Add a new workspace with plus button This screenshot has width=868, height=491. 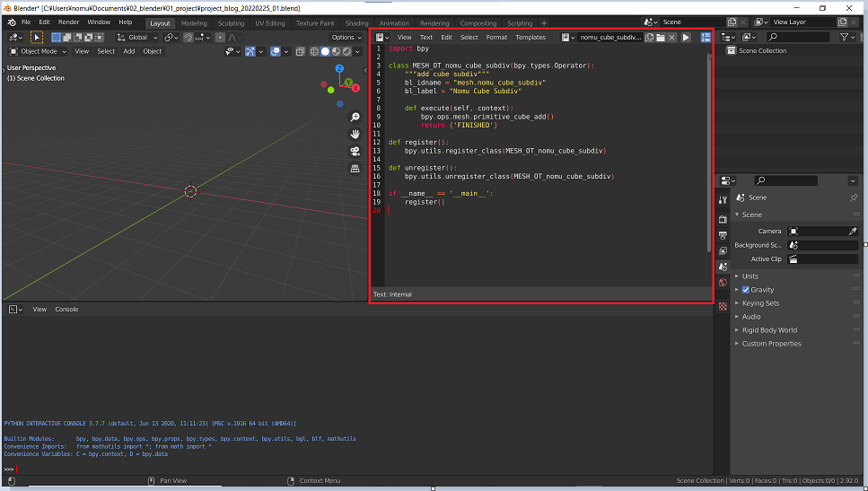pyautogui.click(x=544, y=23)
